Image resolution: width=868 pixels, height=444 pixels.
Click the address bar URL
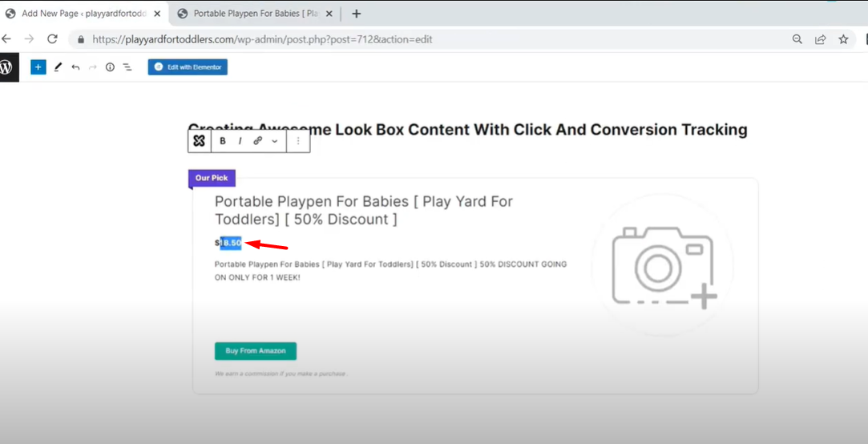click(262, 40)
